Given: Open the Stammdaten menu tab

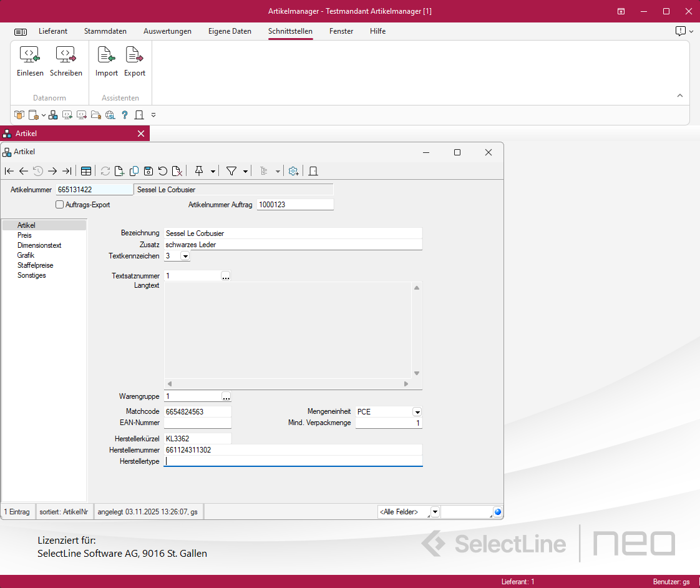Looking at the screenshot, I should [x=105, y=31].
